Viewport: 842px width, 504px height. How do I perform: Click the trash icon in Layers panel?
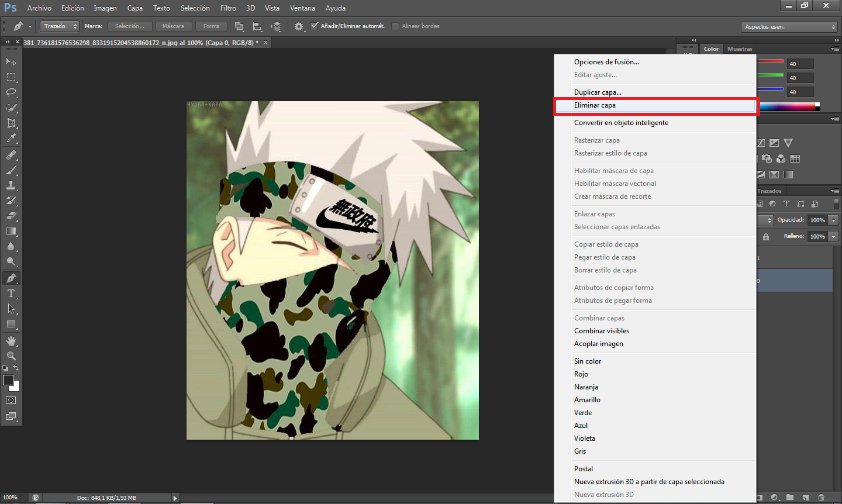(821, 498)
